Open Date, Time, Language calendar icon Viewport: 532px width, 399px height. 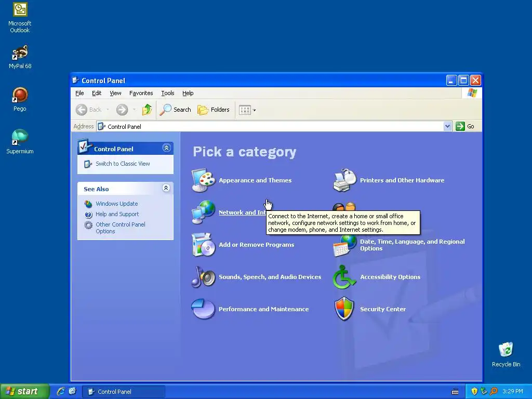coord(345,246)
